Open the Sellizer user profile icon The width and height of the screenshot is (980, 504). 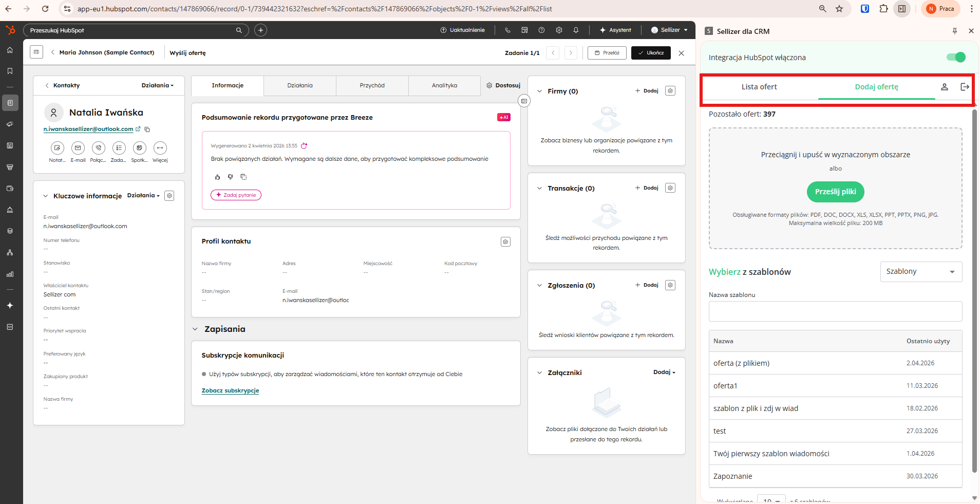944,87
